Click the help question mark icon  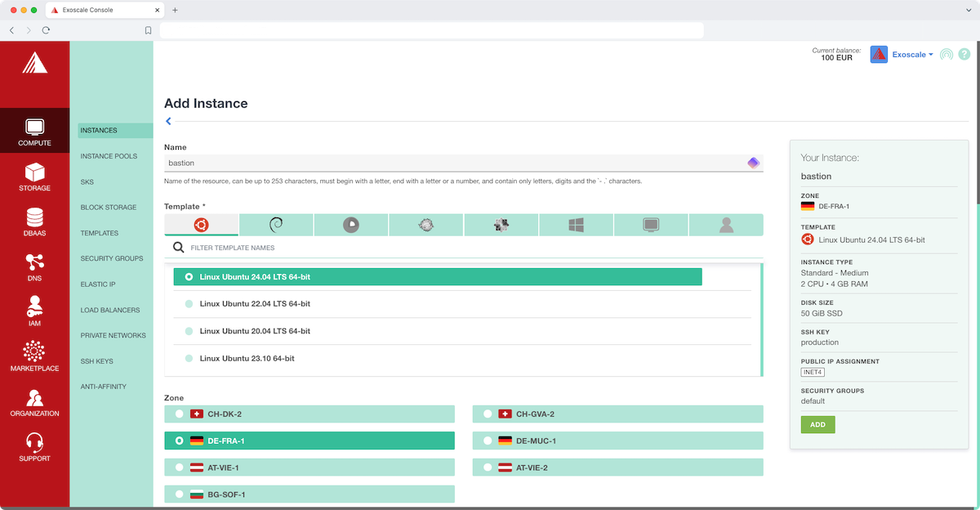[x=964, y=54]
